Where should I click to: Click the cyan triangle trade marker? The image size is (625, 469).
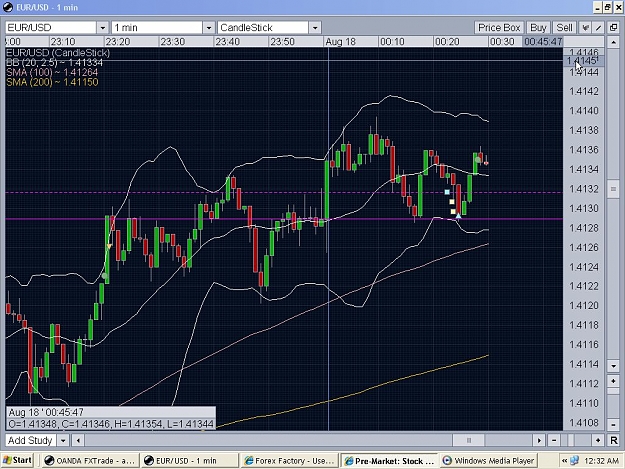[458, 216]
